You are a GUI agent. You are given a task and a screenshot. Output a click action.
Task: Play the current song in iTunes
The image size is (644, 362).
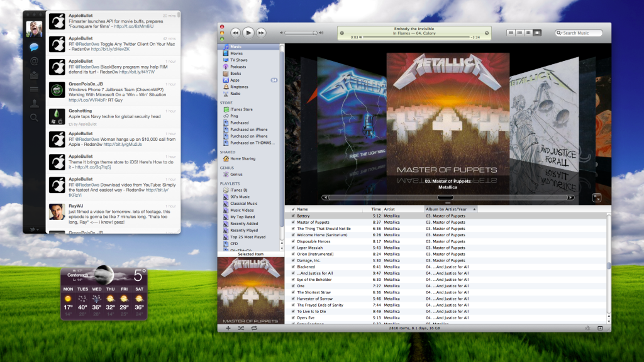tap(248, 33)
